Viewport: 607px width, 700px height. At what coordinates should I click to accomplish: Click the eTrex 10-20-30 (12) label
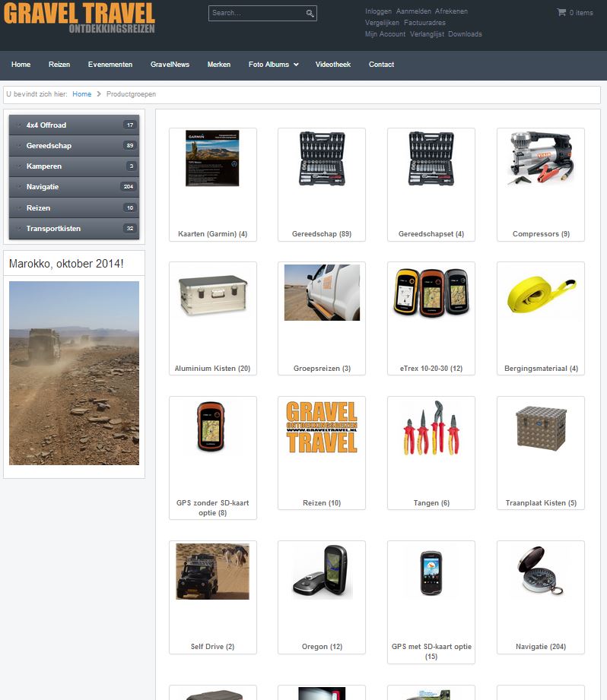pos(431,369)
